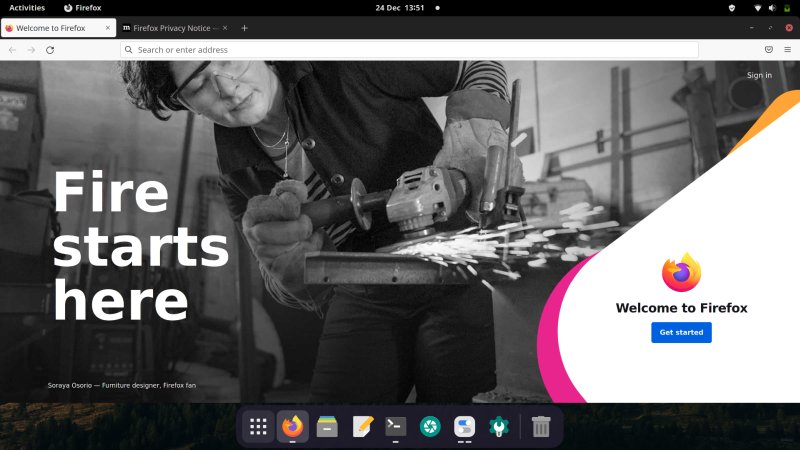Click the Get started button
Screen dimensions: 800x450
click(681, 332)
